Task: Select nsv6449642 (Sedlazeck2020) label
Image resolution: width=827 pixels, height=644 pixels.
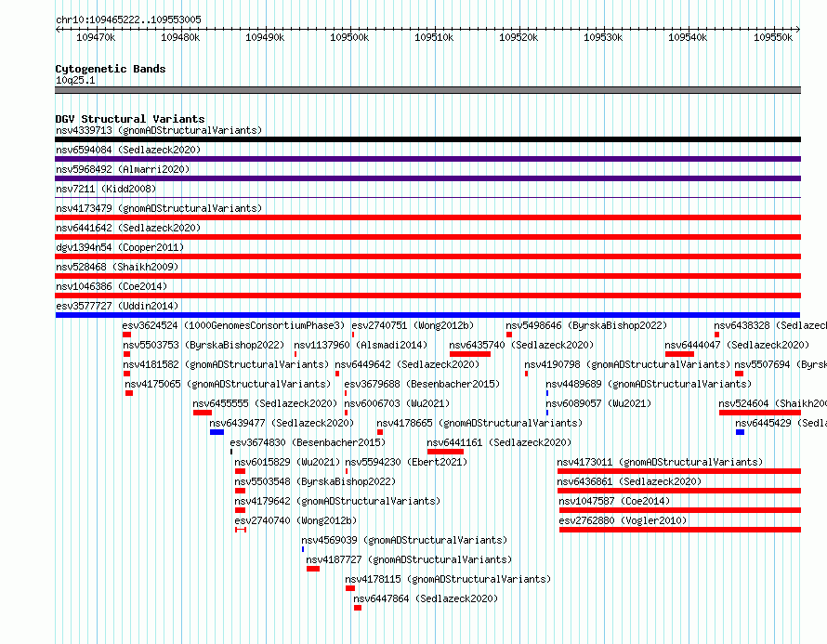Action: (x=407, y=364)
